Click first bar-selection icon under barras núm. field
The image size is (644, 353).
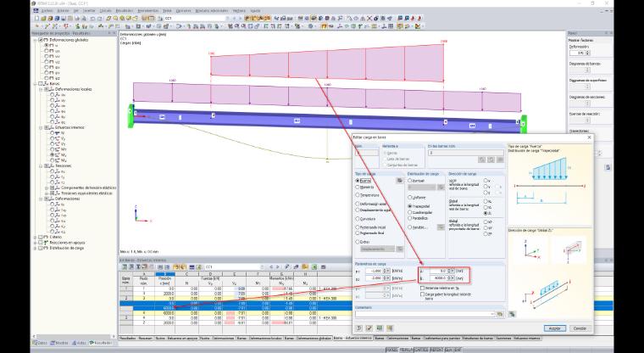point(482,160)
